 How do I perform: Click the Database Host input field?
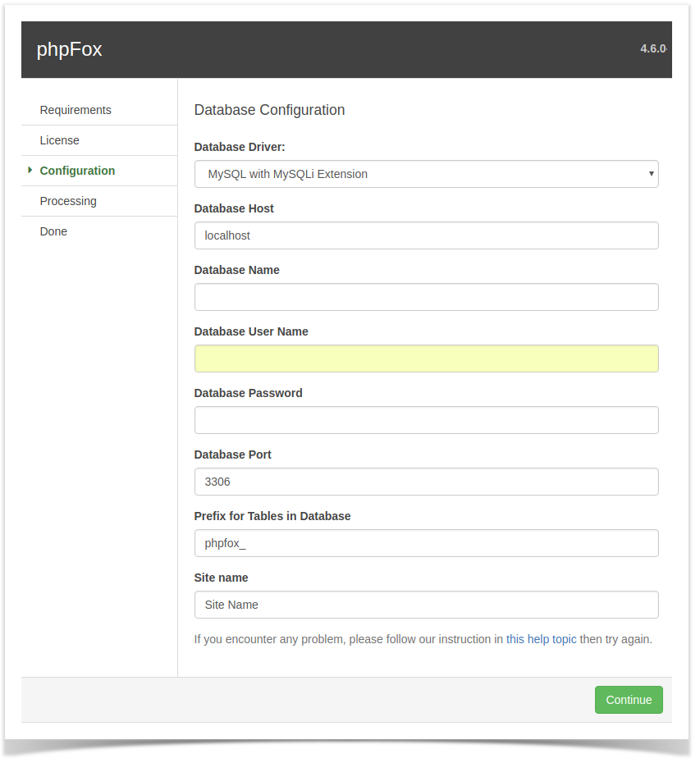pos(427,235)
